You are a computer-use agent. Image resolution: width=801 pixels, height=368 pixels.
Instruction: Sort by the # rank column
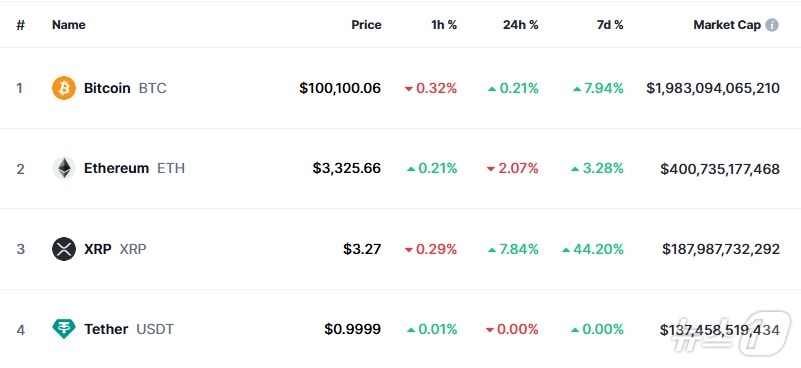[x=20, y=25]
